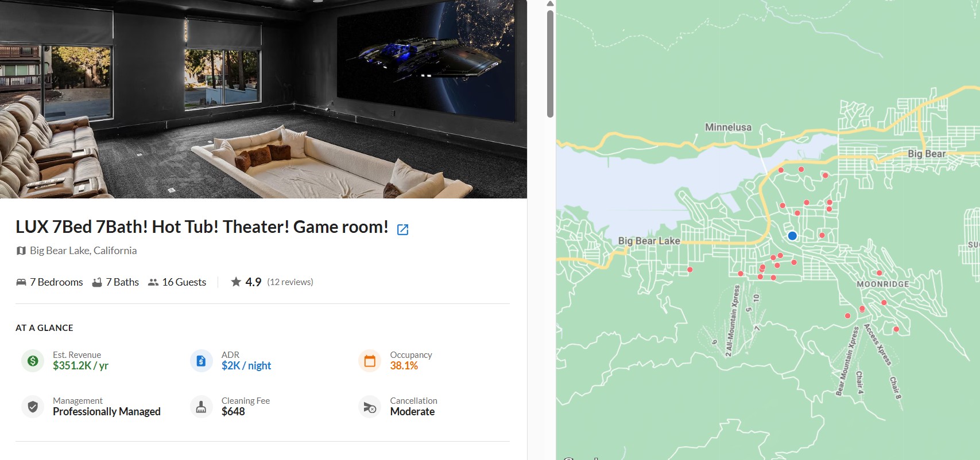The height and width of the screenshot is (460, 980).
Task: Select the blue property marker on map
Action: (792, 236)
